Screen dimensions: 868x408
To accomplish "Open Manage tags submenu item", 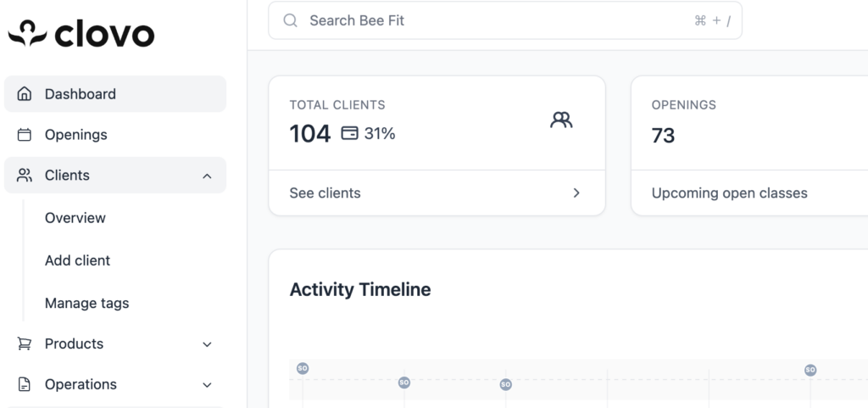I will [86, 303].
